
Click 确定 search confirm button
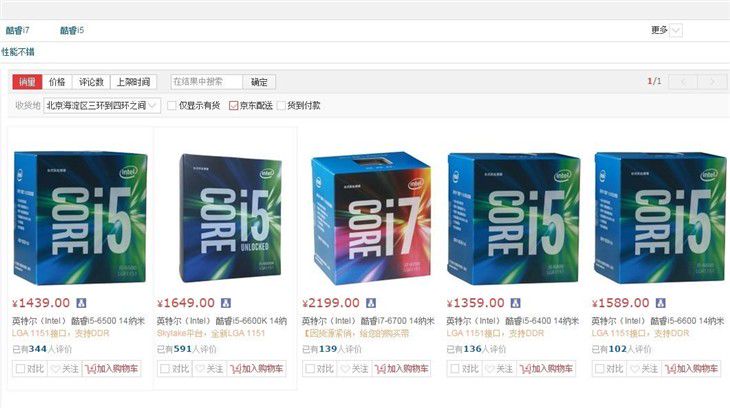(x=259, y=82)
